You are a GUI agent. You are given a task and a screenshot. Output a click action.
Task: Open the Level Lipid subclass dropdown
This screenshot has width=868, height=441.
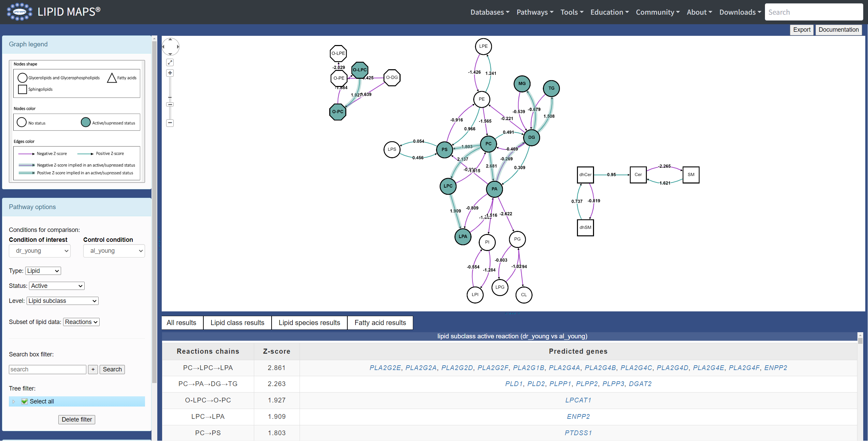(62, 301)
